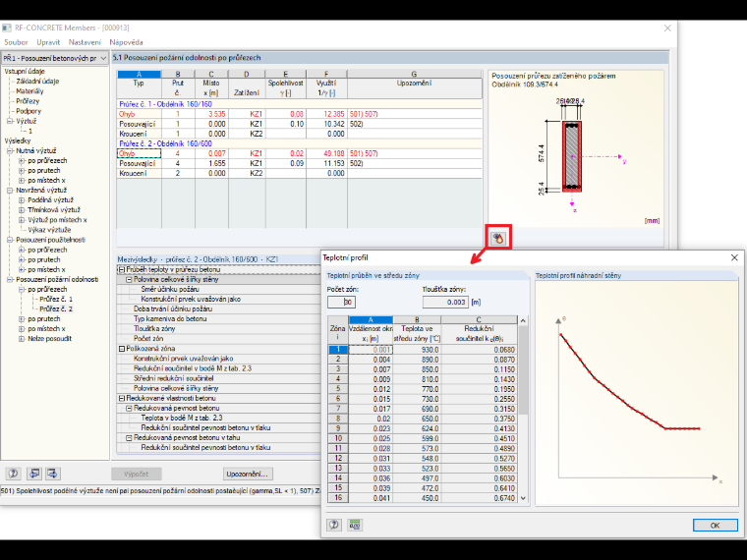Click decimal places icon in Teplotní profil dialog
The image size is (747, 560).
pyautogui.click(x=355, y=525)
